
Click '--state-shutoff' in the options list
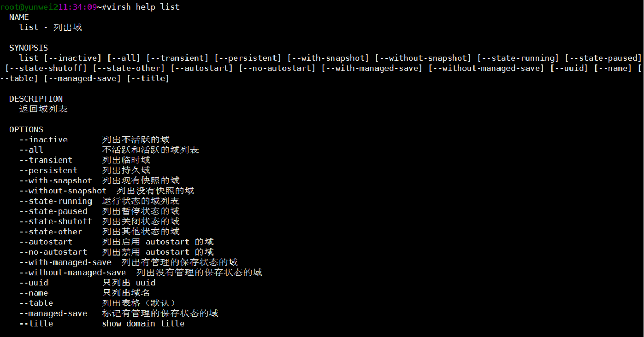tap(56, 221)
